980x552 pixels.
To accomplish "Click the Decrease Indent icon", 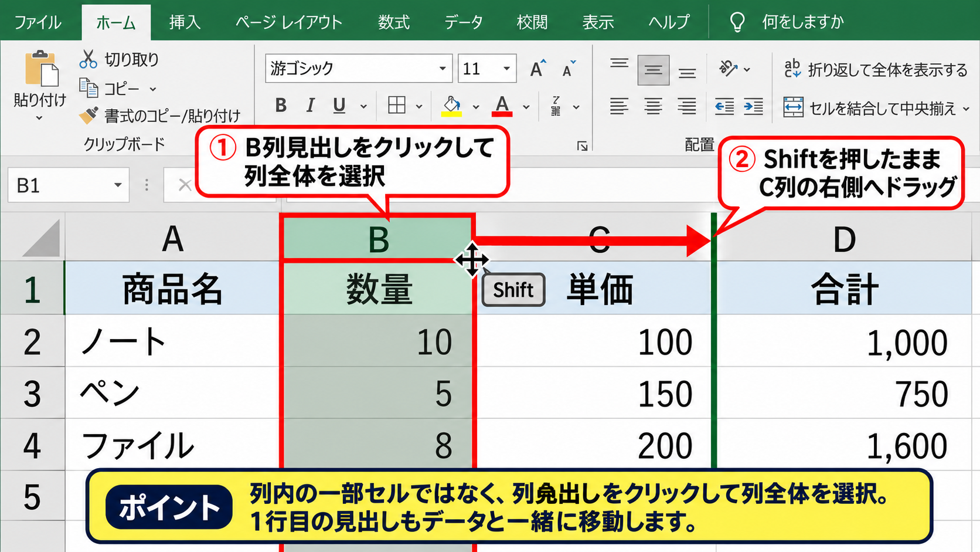I will [x=724, y=106].
